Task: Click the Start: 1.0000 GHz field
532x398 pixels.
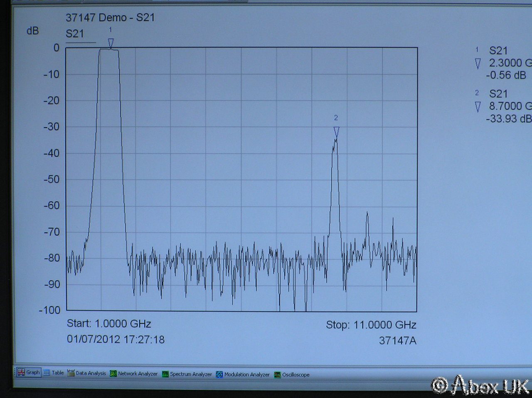Action: pyautogui.click(x=109, y=324)
